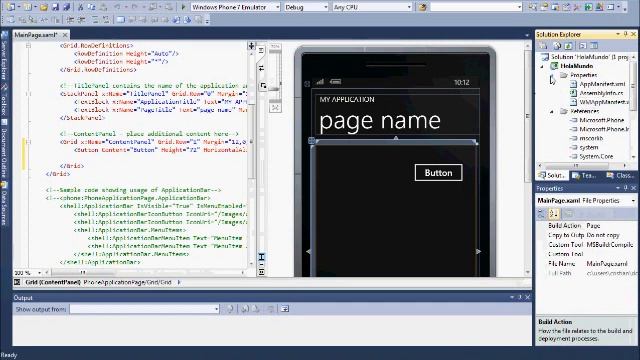Pin the Solution Explorer auto-hide pushpin
Image resolution: width=640 pixels, height=360 pixels.
pos(625,34)
